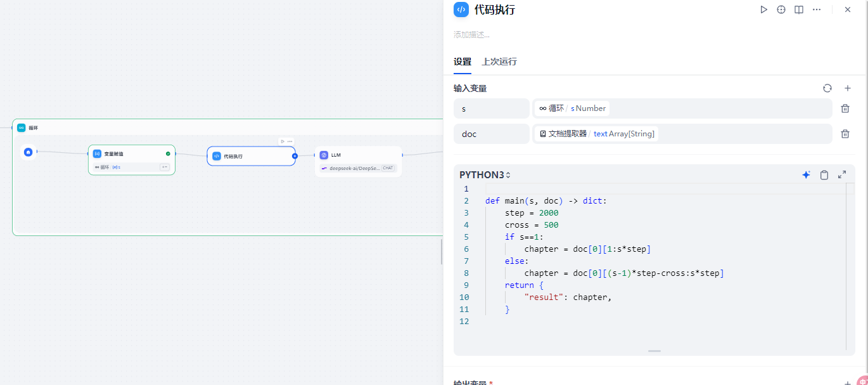Delete the 's' input variable
The width and height of the screenshot is (868, 385).
coord(845,108)
